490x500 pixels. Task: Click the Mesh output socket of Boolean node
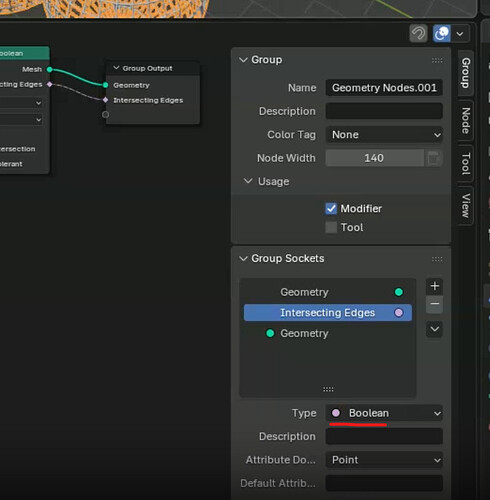point(50,69)
